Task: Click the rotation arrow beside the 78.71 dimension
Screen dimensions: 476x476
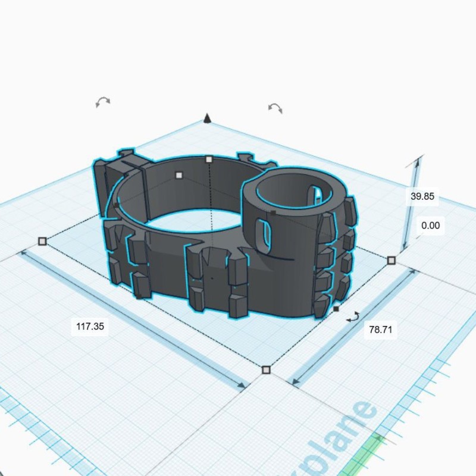Action: (353, 317)
